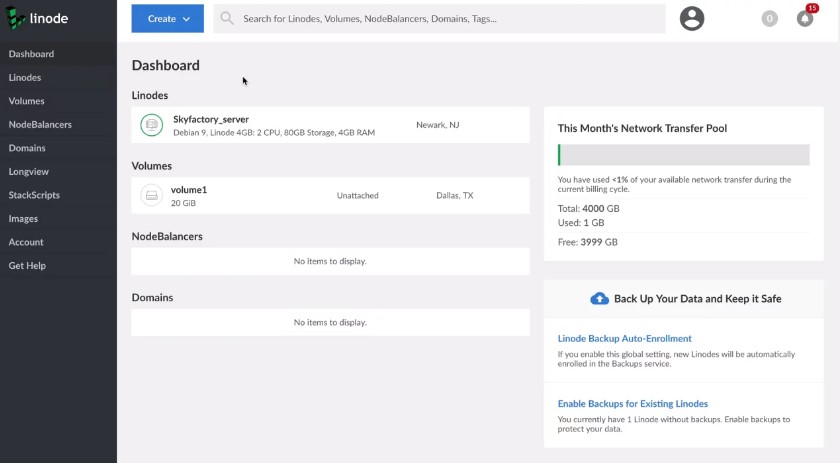Open Domains in sidebar

(27, 148)
